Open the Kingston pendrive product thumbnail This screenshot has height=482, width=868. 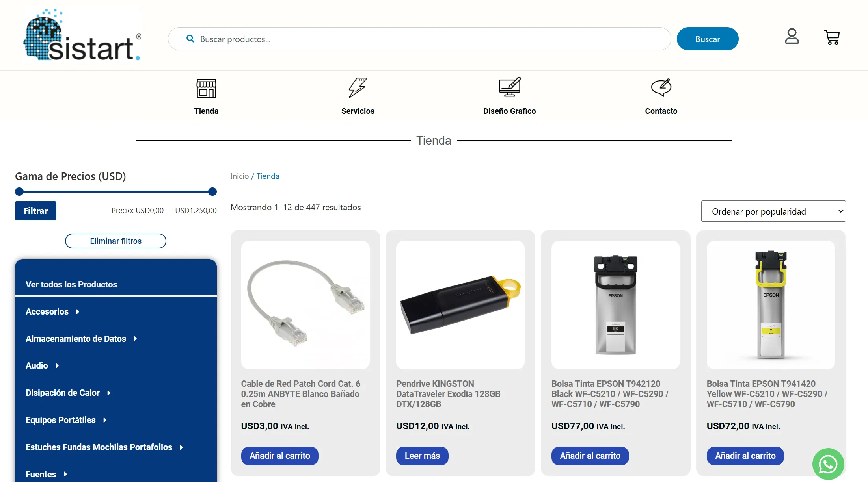pyautogui.click(x=460, y=305)
